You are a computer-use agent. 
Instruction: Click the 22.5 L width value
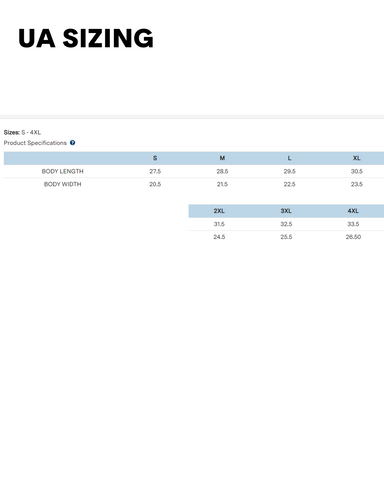click(289, 184)
